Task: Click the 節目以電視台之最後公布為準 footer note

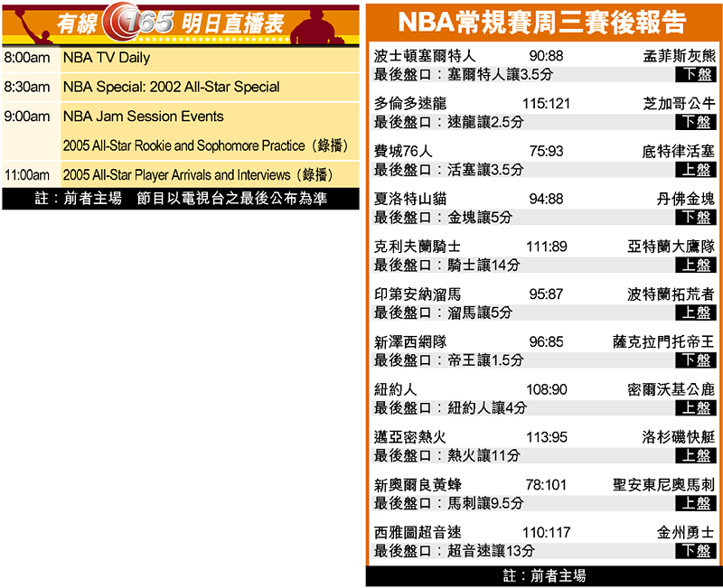Action: (x=232, y=198)
